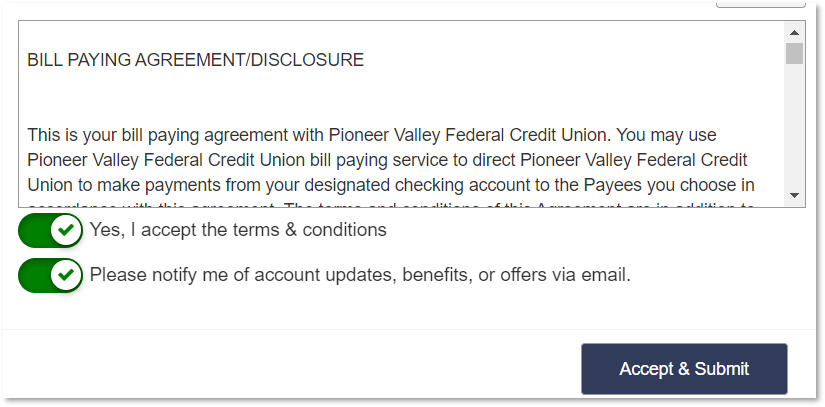Click the agreement box scroll-up arrow
Viewport: 825px width, 407px height.
[794, 33]
